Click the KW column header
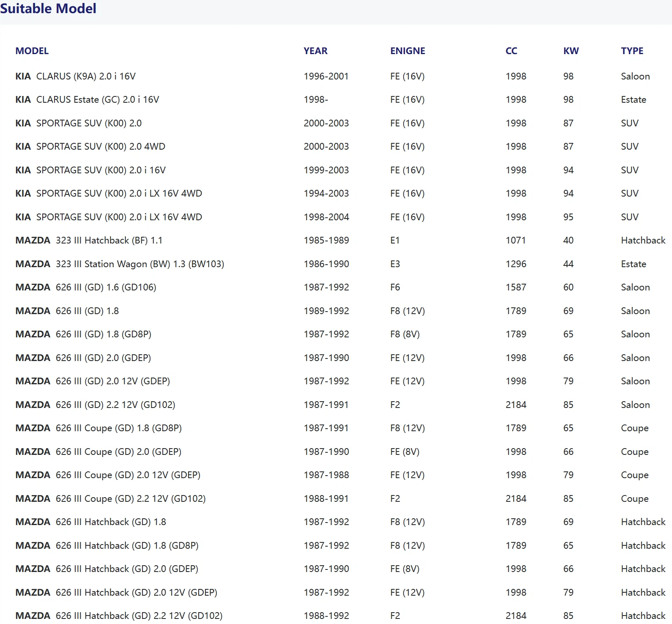 (571, 51)
